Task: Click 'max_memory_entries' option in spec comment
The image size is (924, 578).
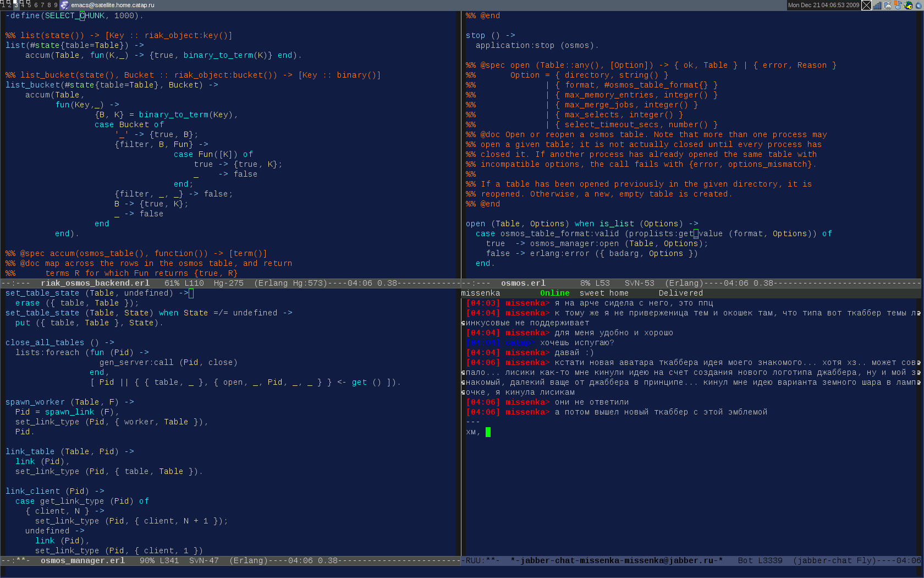Action: [609, 95]
